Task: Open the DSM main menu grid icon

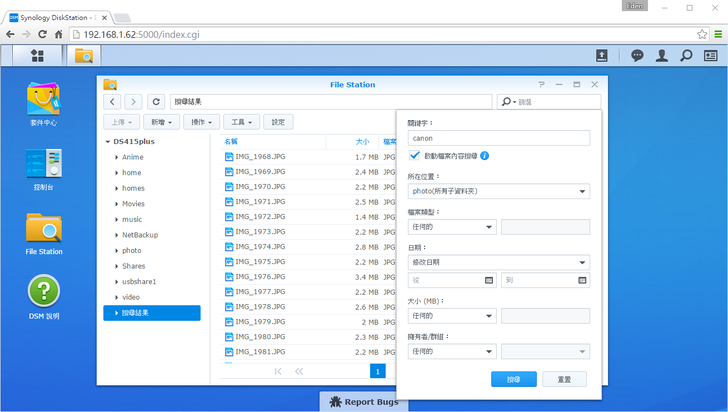Action: (x=37, y=56)
